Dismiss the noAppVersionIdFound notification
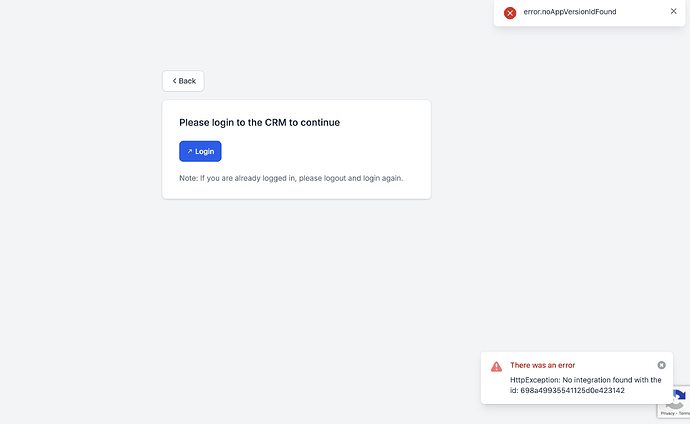Screen dimensions: 690x424 click(x=673, y=12)
